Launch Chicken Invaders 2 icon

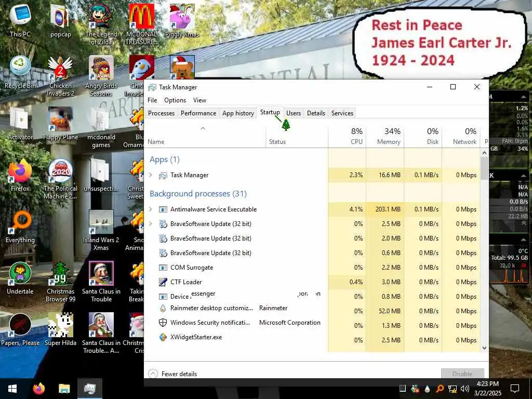(60, 76)
